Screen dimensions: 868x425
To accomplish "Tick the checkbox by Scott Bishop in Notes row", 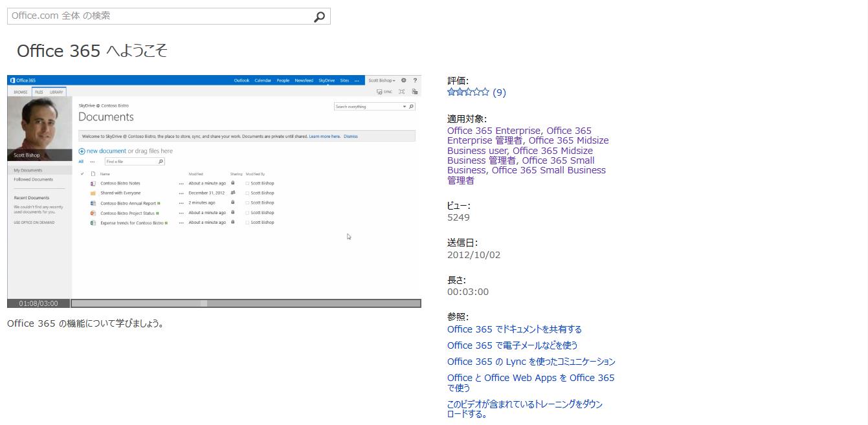I will click(x=247, y=184).
